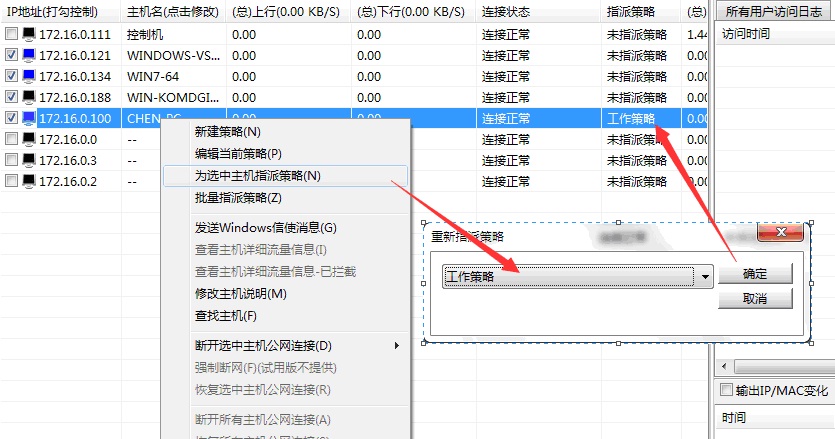Click monitor icon beside 172.16.0.134
Screen dimensions: 835x439
coord(28,76)
